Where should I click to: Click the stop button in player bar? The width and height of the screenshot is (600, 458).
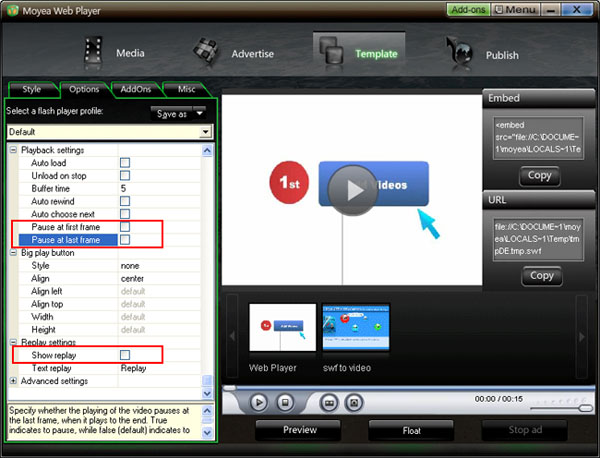(285, 403)
